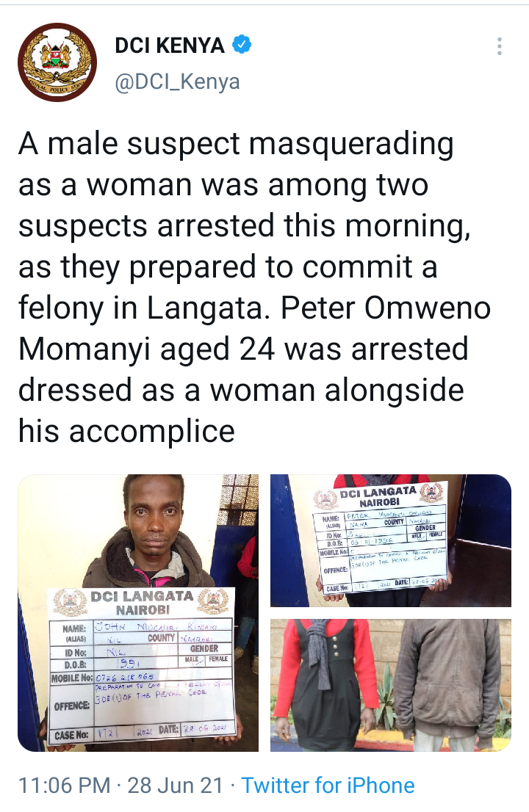Open the @DCI_Kenya handle

pyautogui.click(x=177, y=82)
